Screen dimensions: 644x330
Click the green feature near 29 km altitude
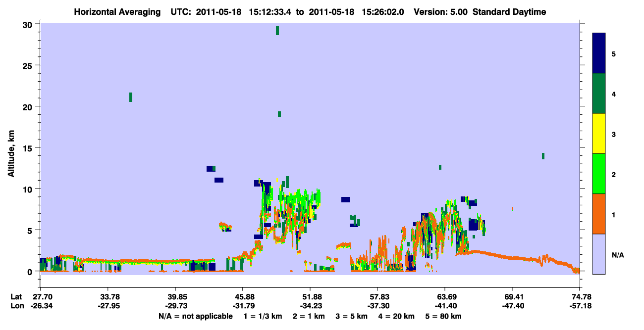coord(277,30)
